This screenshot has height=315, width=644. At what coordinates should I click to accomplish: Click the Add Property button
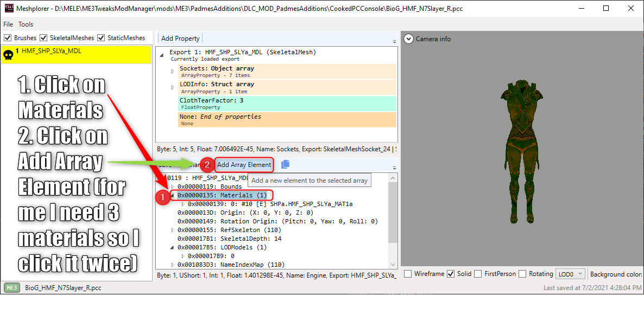coord(180,38)
